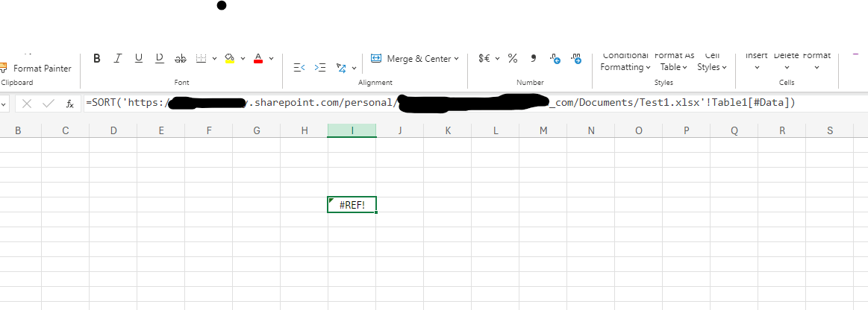Viewport: 868px width, 310px height.
Task: Click into the formula bar SORT formula
Action: click(475, 104)
